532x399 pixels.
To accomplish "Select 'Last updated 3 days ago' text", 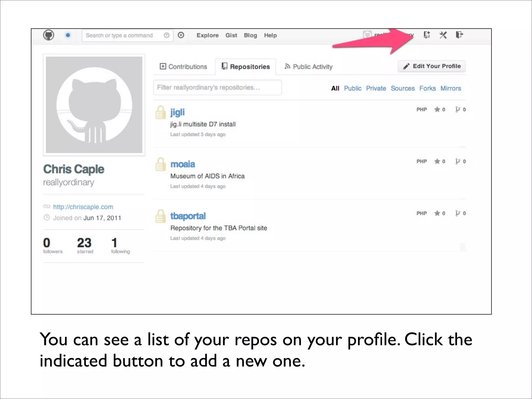I will 198,134.
